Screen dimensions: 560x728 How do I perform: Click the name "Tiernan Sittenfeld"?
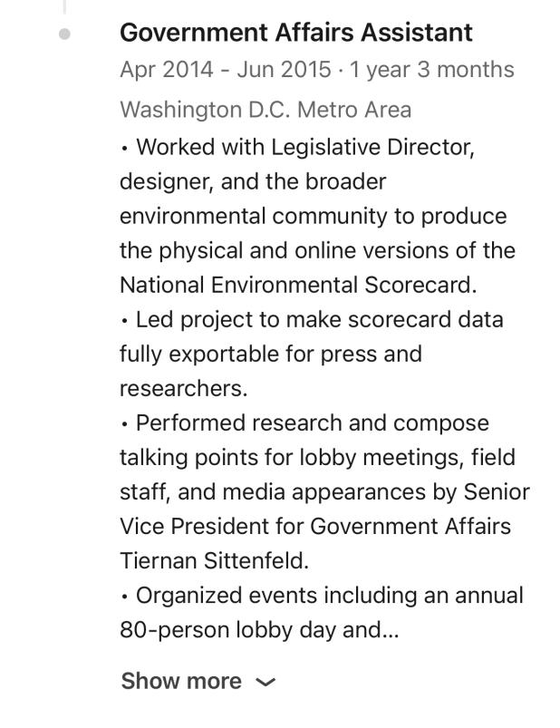(212, 561)
